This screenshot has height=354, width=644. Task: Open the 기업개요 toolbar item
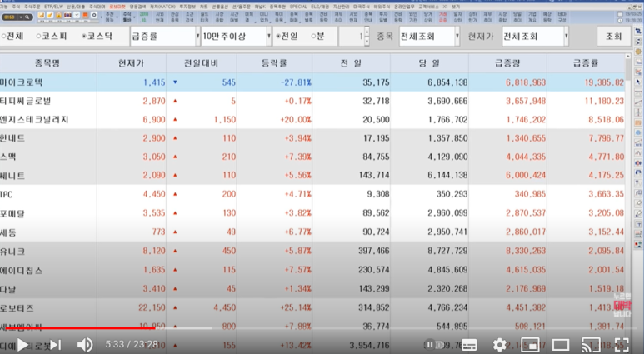click(532, 17)
